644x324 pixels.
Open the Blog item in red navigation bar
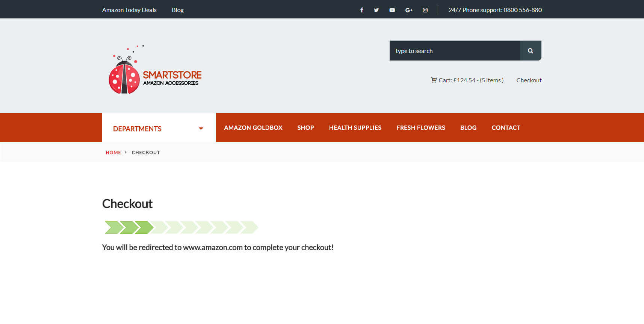468,128
